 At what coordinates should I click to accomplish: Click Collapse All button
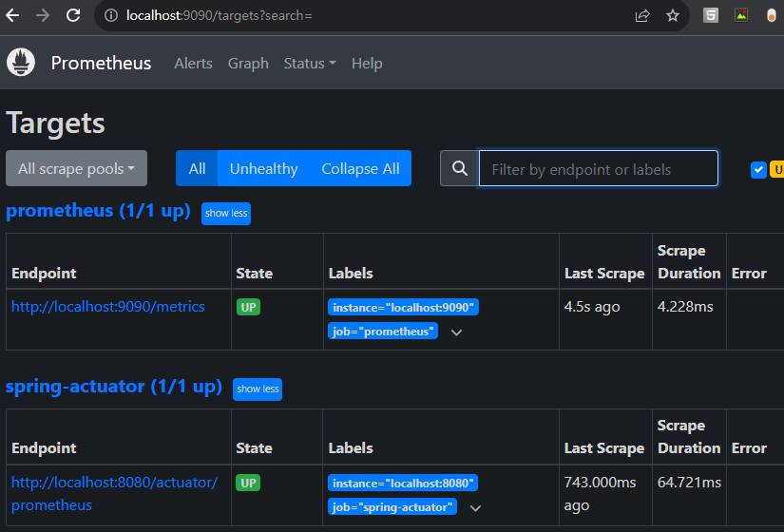(x=360, y=168)
